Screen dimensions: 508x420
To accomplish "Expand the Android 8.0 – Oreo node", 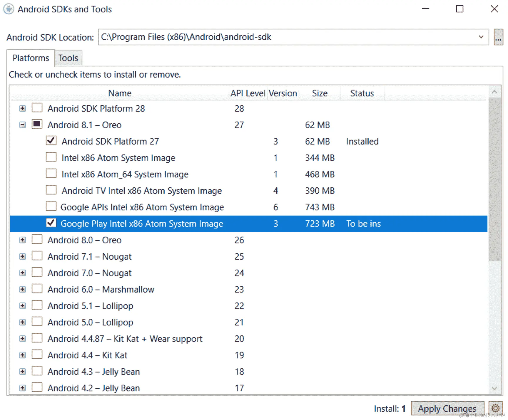I will pos(22,240).
